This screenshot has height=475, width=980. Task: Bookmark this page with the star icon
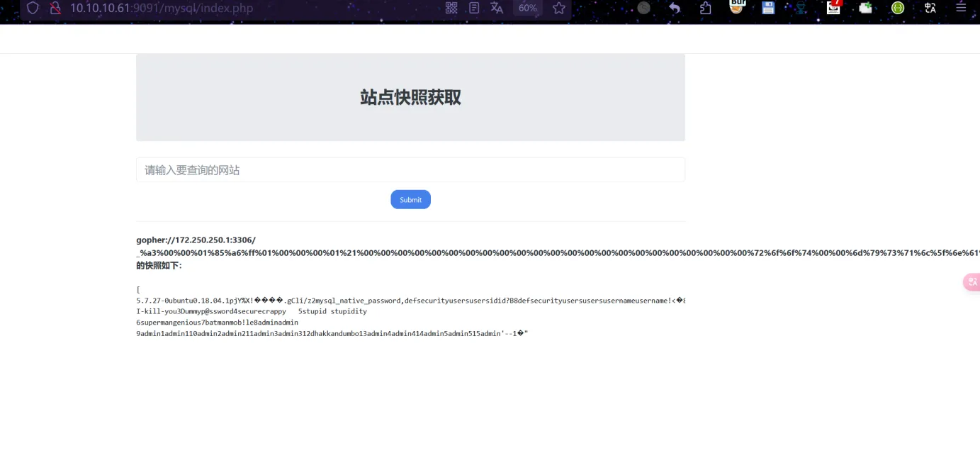pos(558,8)
